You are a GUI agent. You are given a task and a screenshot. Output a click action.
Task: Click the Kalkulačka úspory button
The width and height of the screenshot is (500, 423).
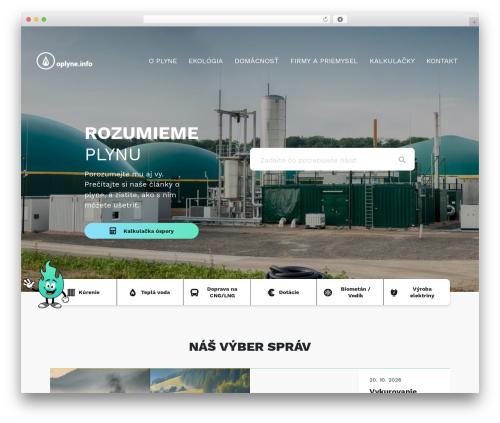(x=142, y=231)
